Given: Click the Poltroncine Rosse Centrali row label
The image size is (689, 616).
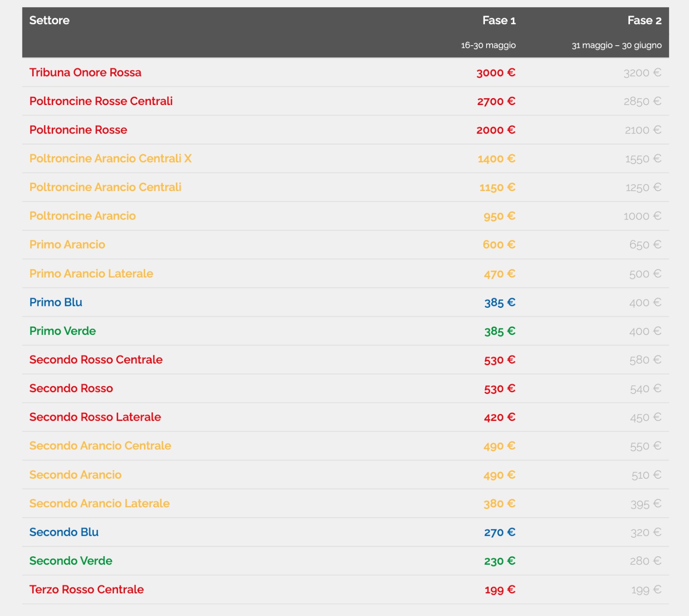Looking at the screenshot, I should [101, 101].
